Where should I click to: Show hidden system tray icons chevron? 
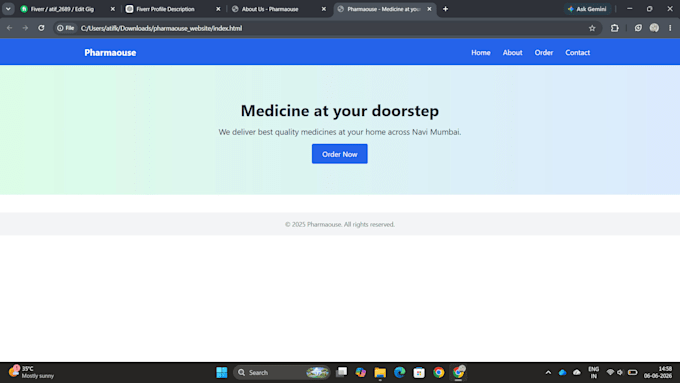[548, 372]
